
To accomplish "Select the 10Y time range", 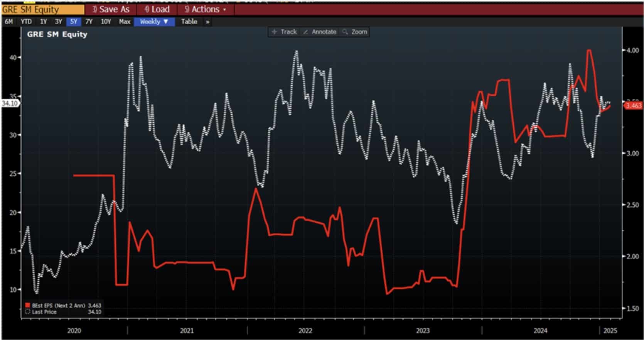I will (x=106, y=22).
